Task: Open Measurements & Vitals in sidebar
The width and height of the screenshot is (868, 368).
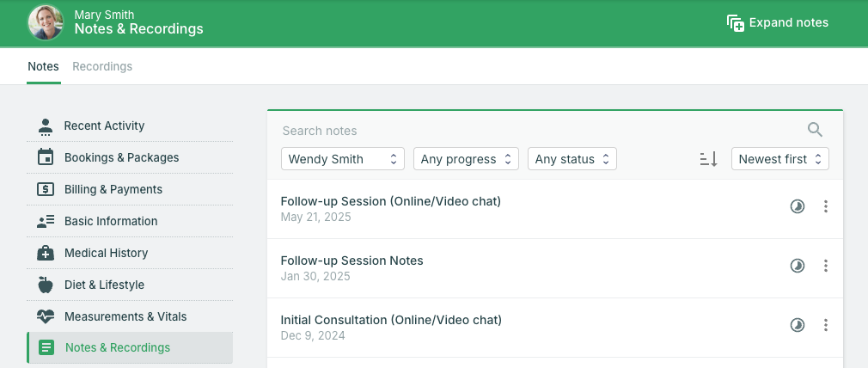Action: pos(125,316)
